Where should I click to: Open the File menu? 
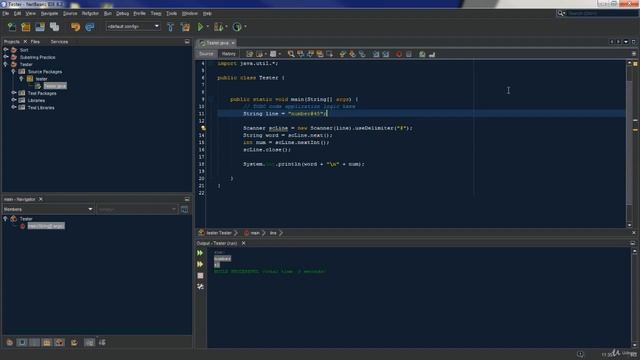pos(6,13)
